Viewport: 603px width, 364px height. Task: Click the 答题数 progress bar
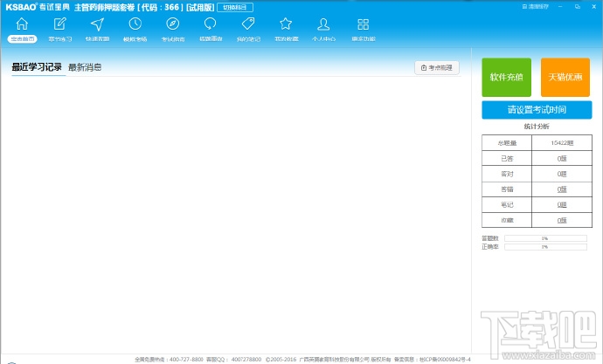(x=545, y=238)
